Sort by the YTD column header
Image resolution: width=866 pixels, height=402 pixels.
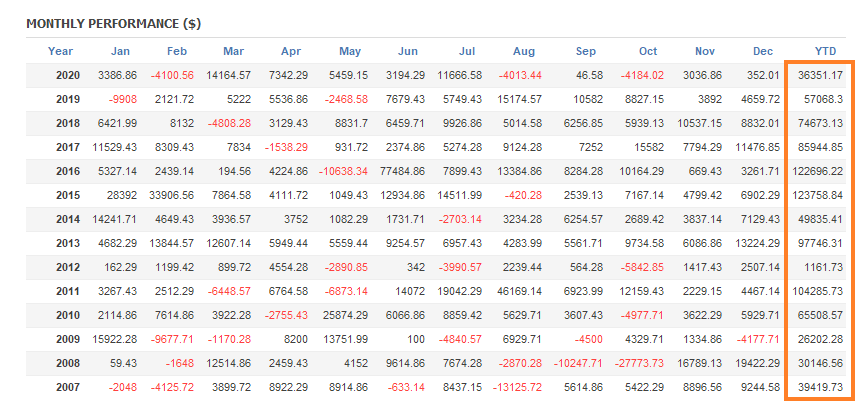pos(825,51)
